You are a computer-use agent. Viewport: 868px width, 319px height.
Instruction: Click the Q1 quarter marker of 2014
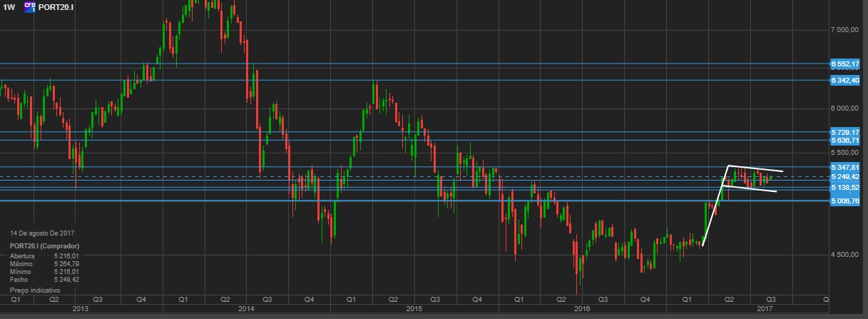[183, 299]
